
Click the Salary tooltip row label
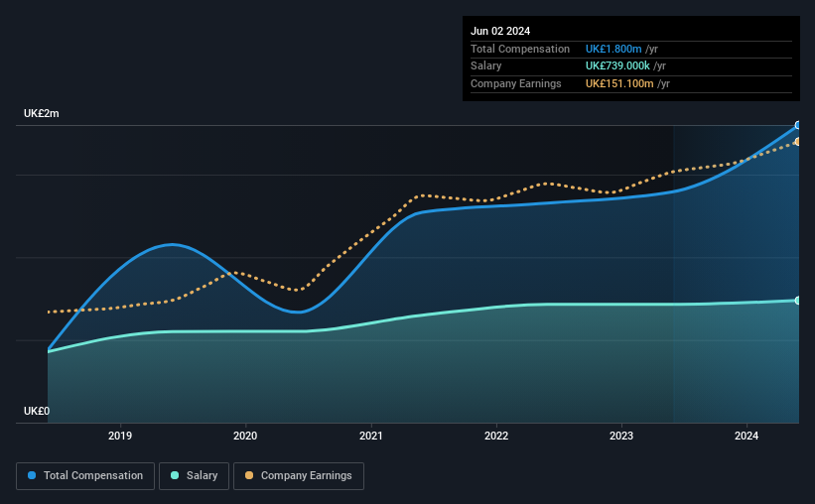tap(486, 66)
